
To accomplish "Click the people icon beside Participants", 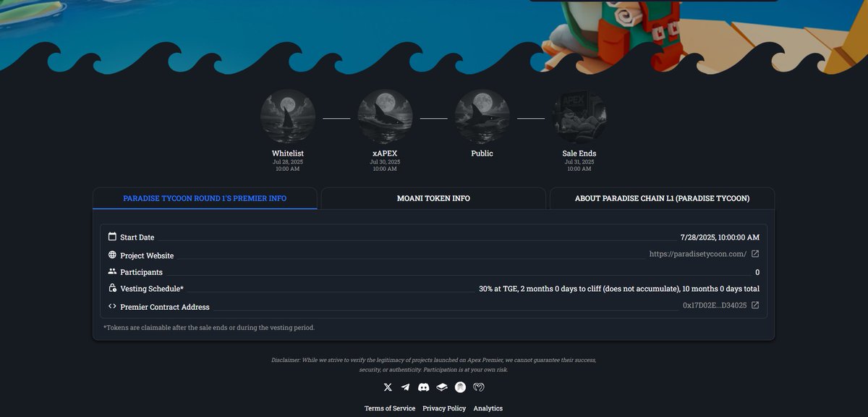I will click(112, 271).
